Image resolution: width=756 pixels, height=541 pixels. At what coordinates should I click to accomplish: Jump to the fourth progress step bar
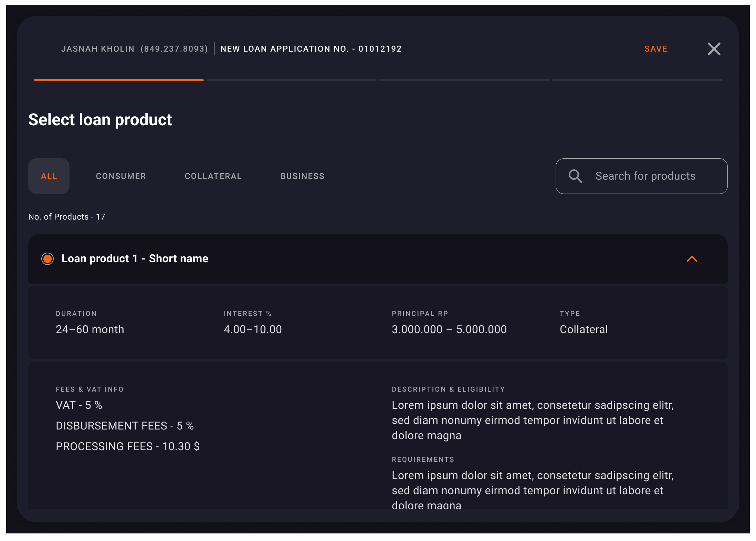coord(637,80)
